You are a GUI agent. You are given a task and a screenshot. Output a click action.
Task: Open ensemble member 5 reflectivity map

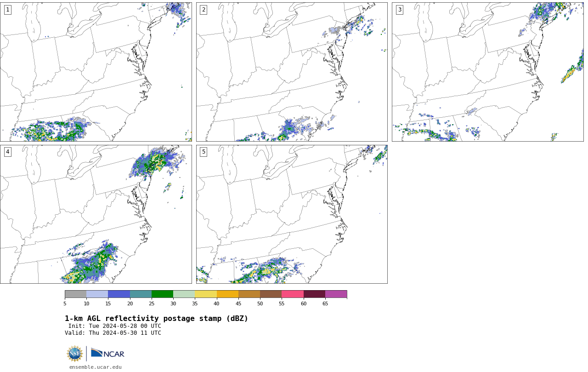tap(292, 214)
